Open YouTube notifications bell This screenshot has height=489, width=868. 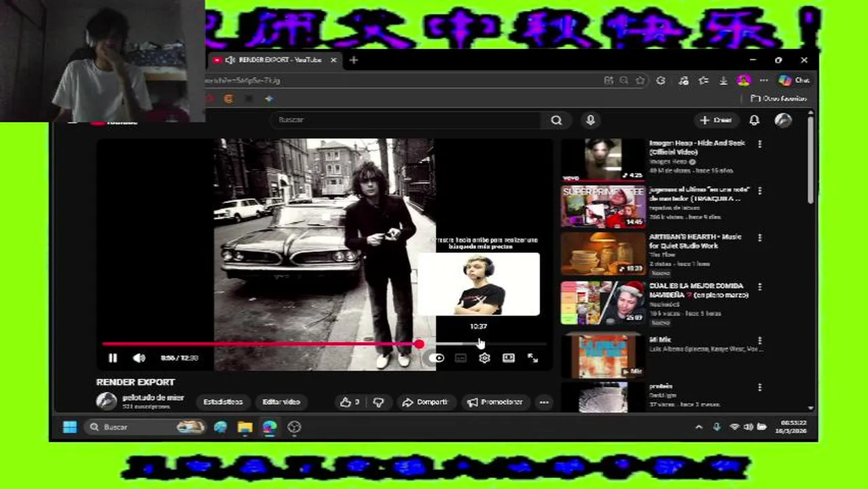coord(754,120)
